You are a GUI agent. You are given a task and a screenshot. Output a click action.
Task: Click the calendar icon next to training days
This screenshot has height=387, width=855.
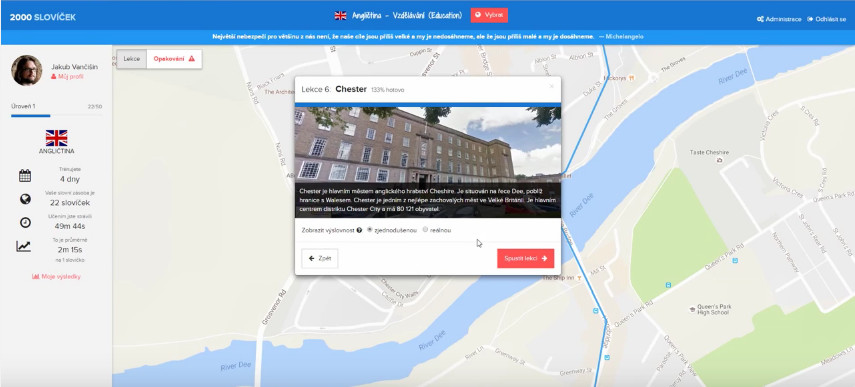point(25,176)
